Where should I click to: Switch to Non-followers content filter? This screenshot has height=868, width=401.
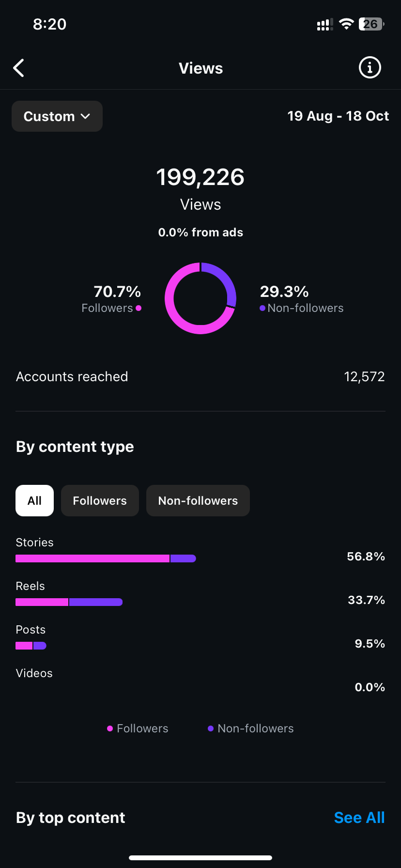coord(198,500)
